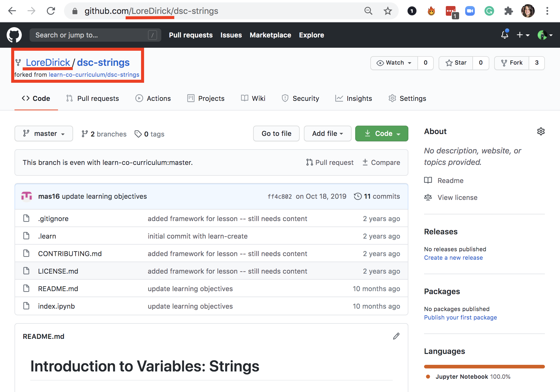Open learn-co-curriculum/dsc-strings parent repo link
The image size is (560, 392).
pos(94,75)
